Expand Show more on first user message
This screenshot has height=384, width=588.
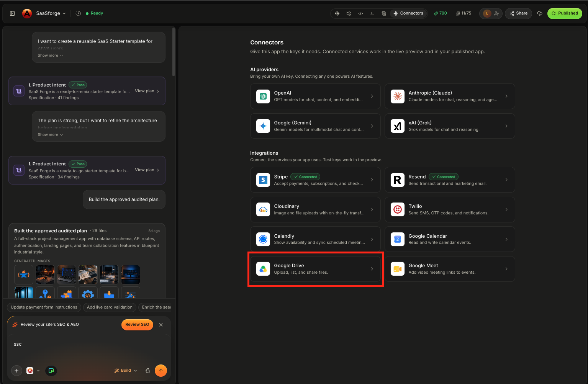pyautogui.click(x=50, y=56)
